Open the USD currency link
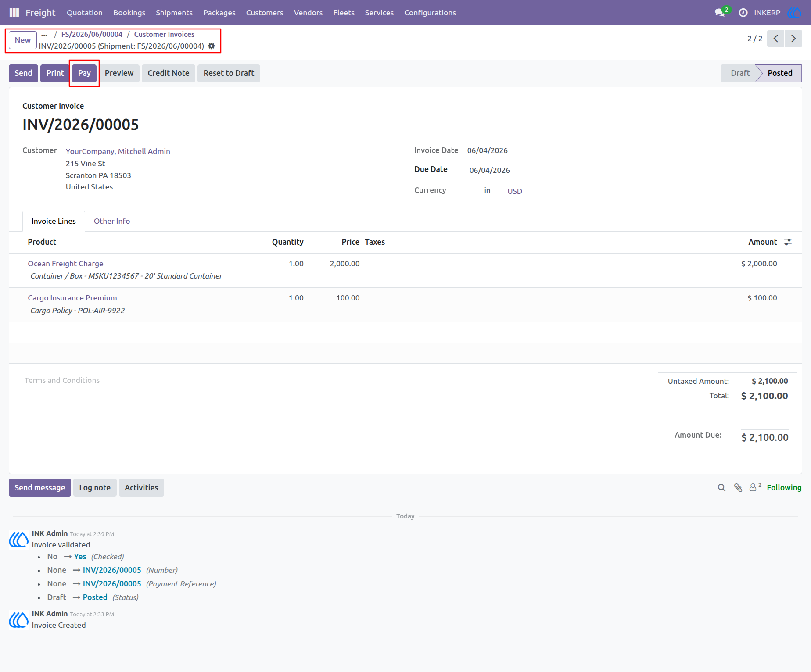Screen dimensions: 811x672 coord(515,191)
